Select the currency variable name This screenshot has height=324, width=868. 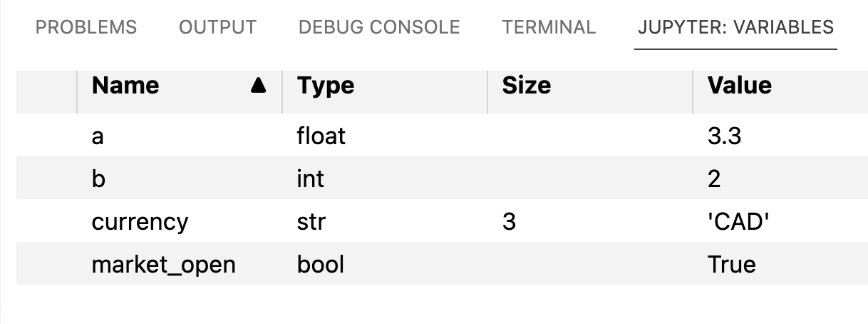[140, 222]
